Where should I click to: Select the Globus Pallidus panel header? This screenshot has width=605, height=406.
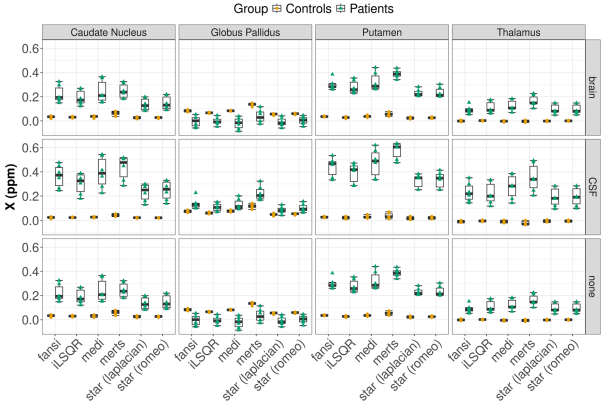[x=245, y=33]
